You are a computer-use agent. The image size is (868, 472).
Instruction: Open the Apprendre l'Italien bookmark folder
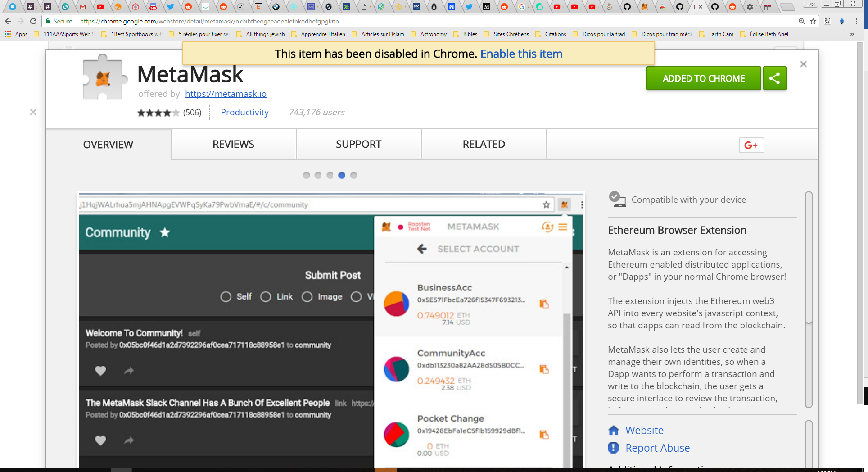tap(318, 34)
